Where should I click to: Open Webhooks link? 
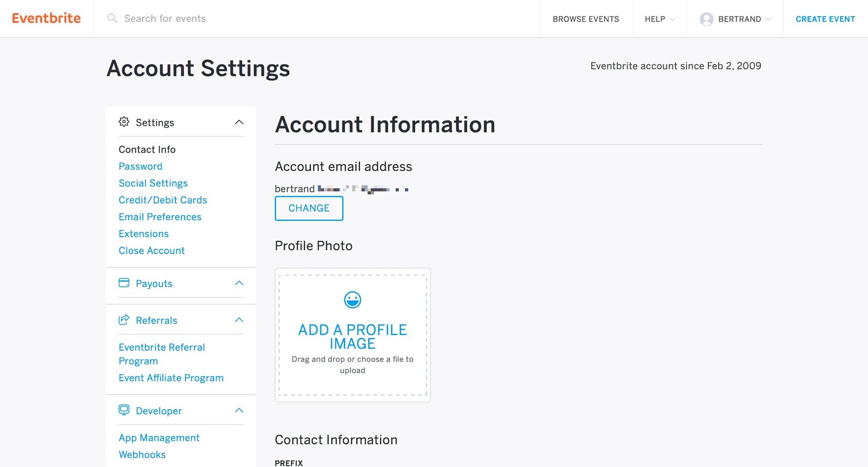point(142,454)
